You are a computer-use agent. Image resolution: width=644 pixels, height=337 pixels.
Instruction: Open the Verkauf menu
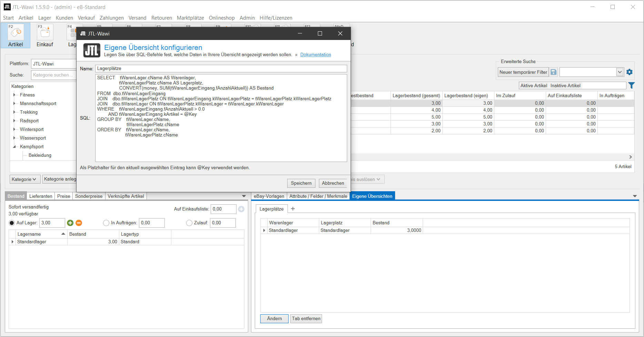pyautogui.click(x=86, y=18)
